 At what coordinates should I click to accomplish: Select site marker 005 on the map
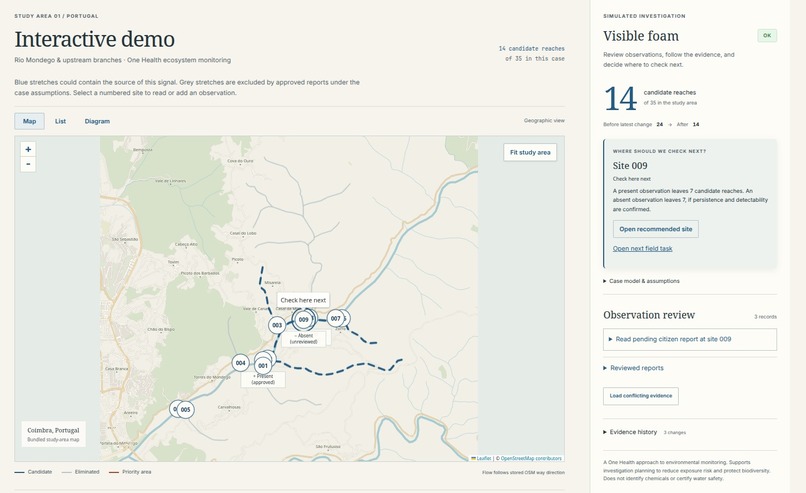coord(186,410)
